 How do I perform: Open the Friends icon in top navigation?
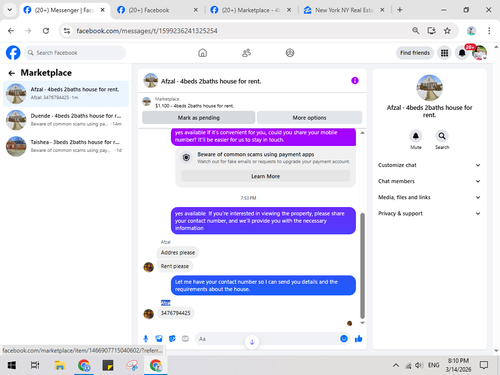click(246, 53)
